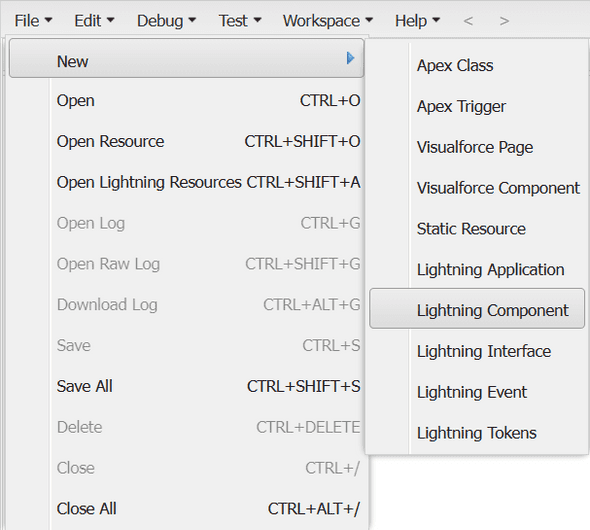Open the Test menu

[x=240, y=21]
